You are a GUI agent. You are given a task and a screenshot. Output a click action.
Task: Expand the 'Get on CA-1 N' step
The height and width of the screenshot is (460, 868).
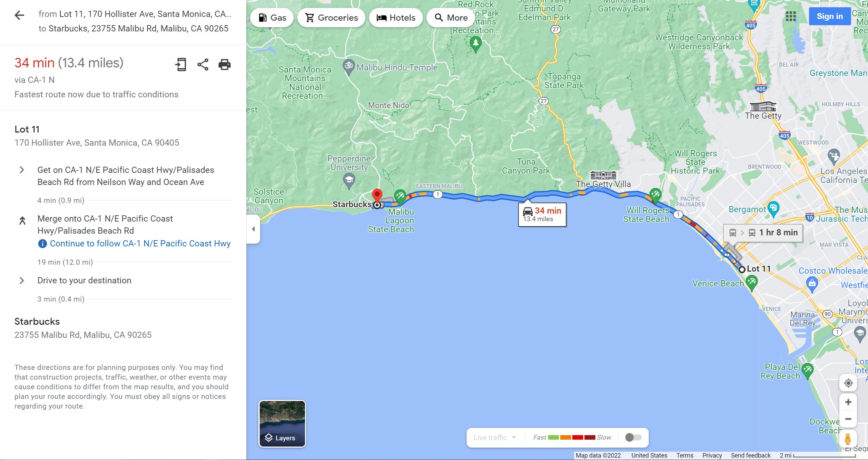point(22,170)
